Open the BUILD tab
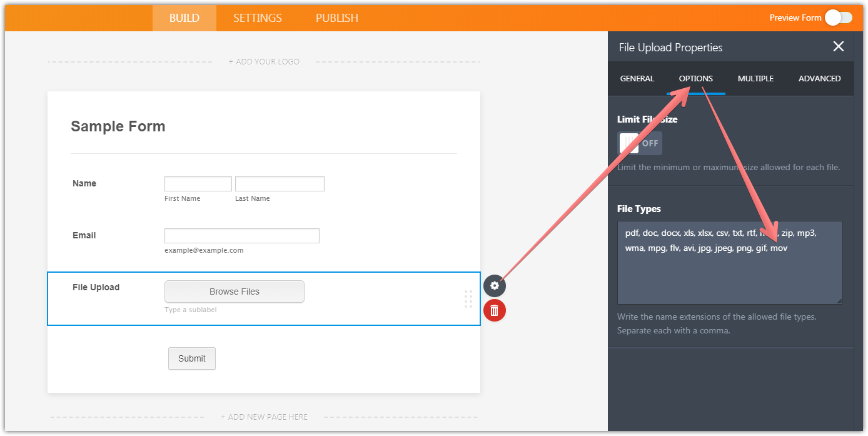 coord(184,18)
